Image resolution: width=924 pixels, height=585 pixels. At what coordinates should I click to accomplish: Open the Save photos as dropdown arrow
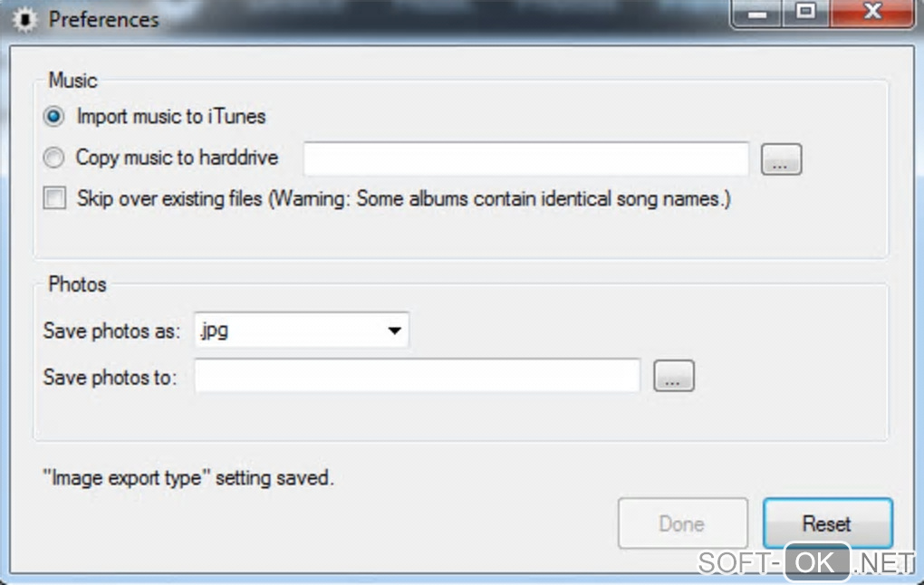[x=394, y=331]
